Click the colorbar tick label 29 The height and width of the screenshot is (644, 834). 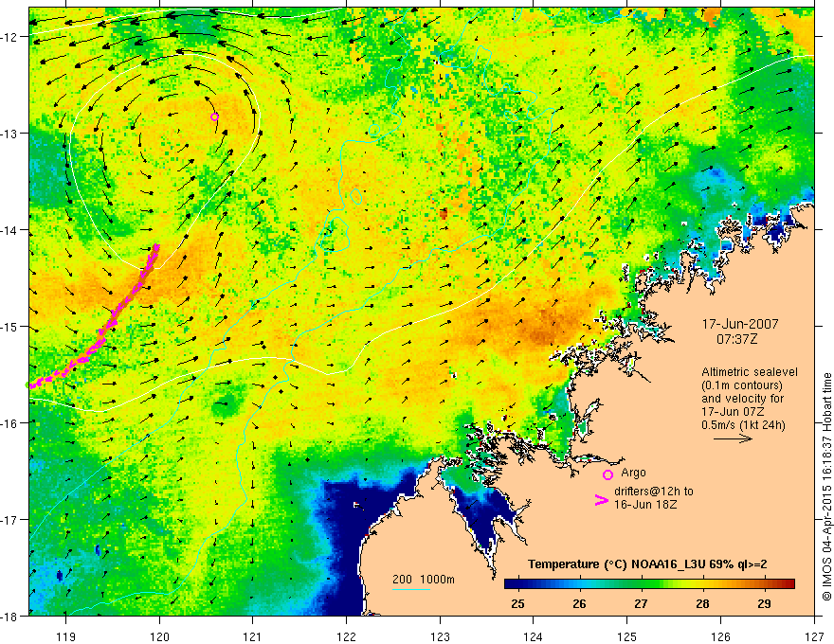click(764, 603)
